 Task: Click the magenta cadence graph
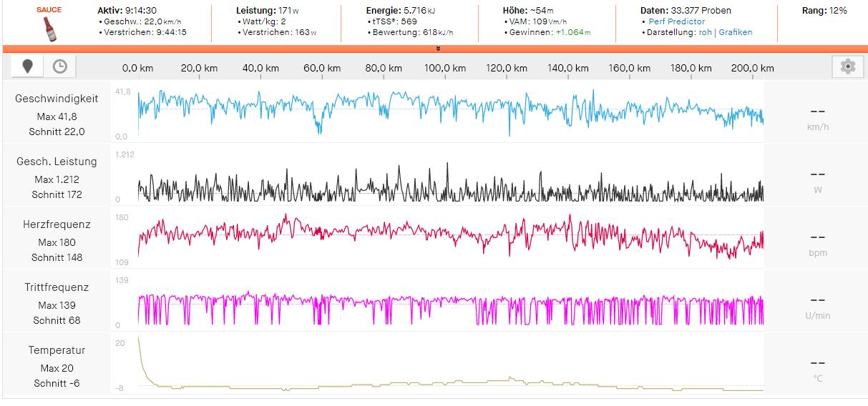coord(451,299)
